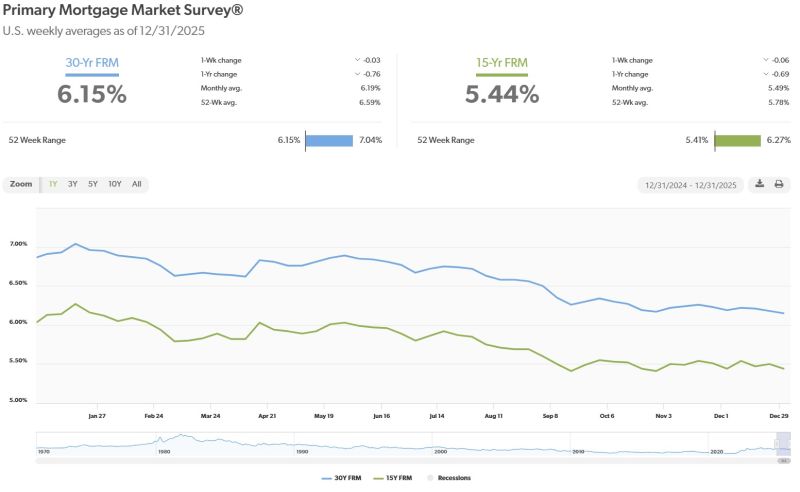800x492 pixels.
Task: Hide the 15Y FRM series in legend
Action: (x=393, y=478)
